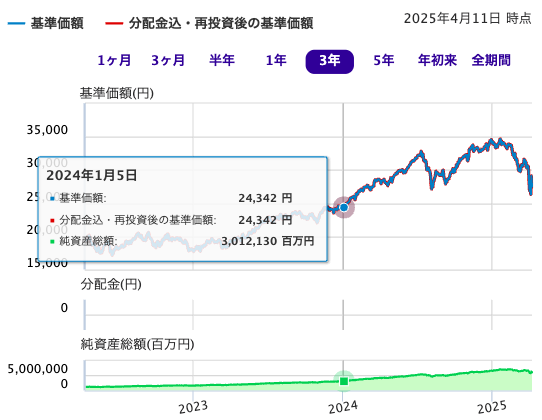Screen dimensions: 542x420
Task: Select the 3ヶ月 period tab
Action: 168,60
